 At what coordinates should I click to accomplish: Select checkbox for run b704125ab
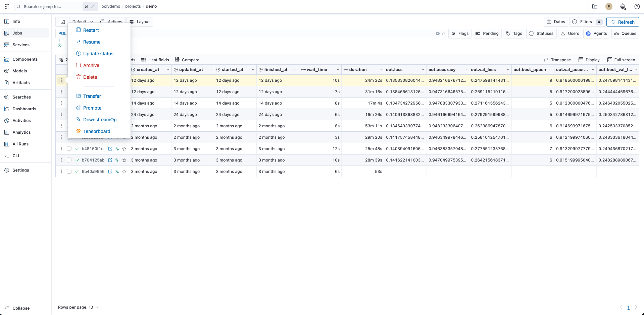pyautogui.click(x=69, y=160)
